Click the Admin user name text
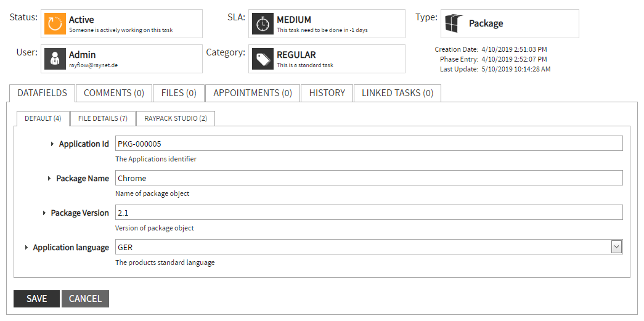The height and width of the screenshot is (321, 644). click(82, 55)
